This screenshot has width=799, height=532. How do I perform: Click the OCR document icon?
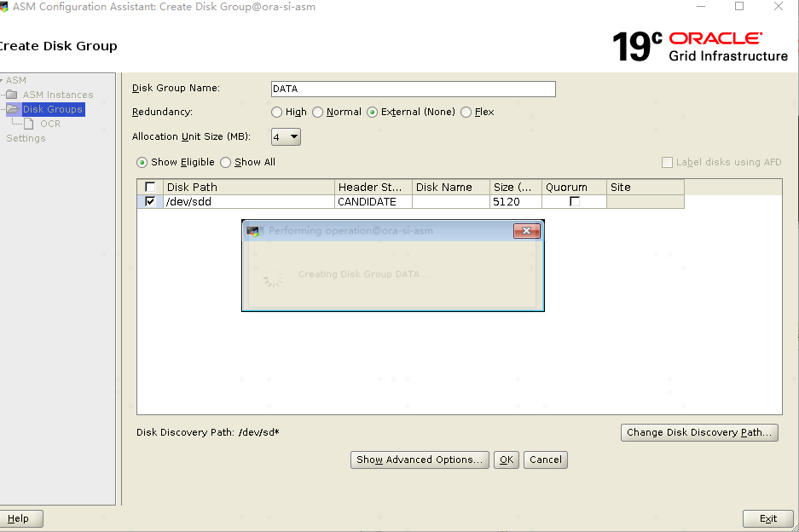pos(29,124)
